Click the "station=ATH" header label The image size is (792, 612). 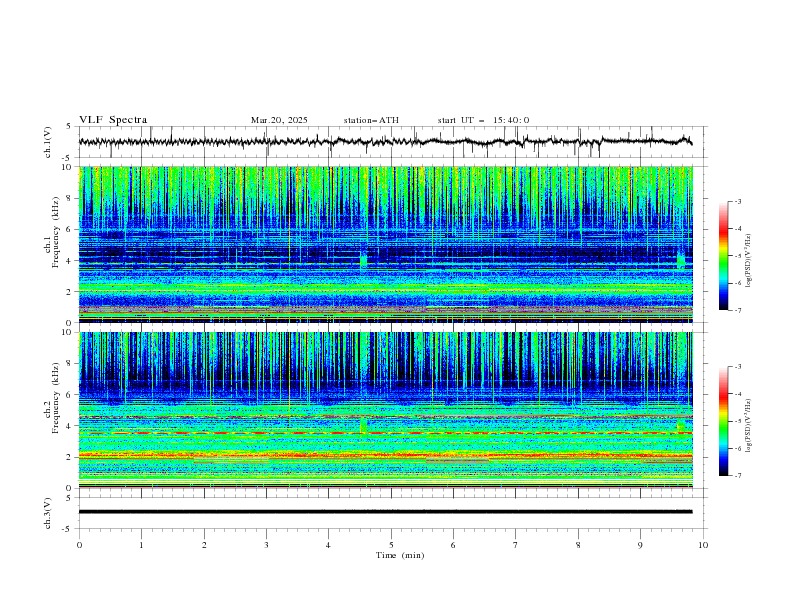tap(371, 120)
